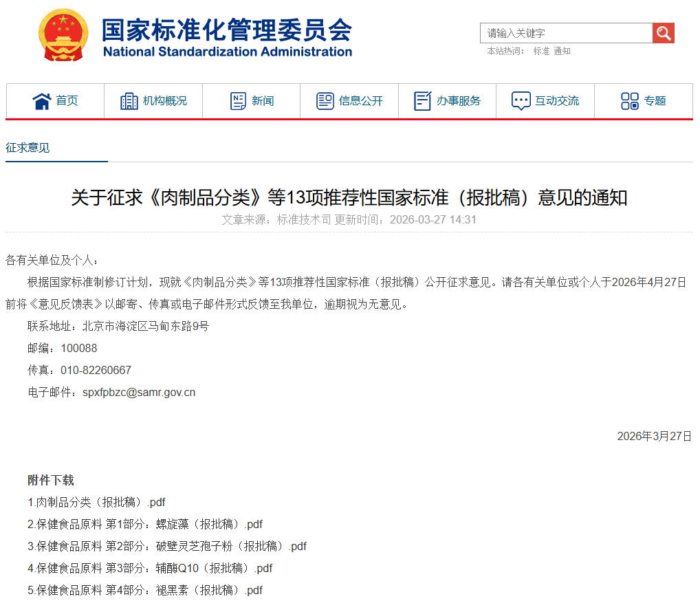The width and height of the screenshot is (700, 601).
Task: Click the grid icon for 专题
Action: click(629, 101)
